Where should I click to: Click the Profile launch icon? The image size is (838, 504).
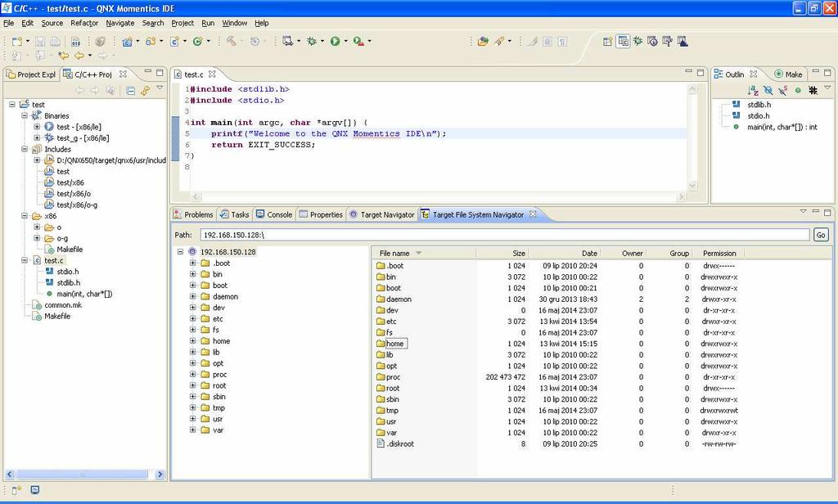coord(358,41)
